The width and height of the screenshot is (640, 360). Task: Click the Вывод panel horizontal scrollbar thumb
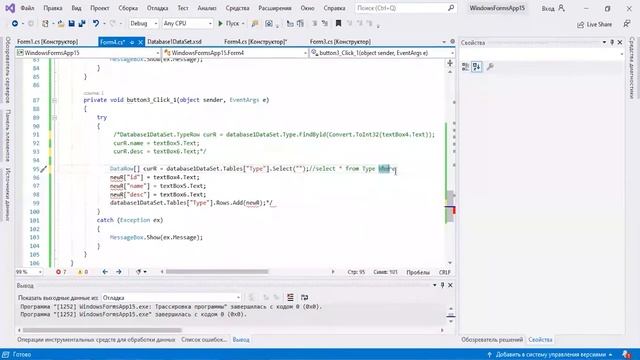point(102,330)
